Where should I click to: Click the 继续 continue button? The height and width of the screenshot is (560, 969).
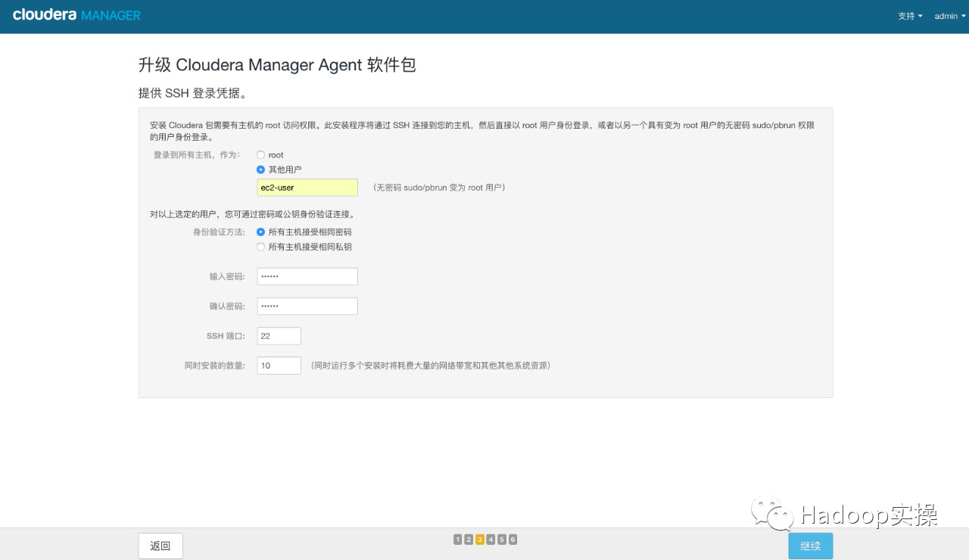pos(811,546)
